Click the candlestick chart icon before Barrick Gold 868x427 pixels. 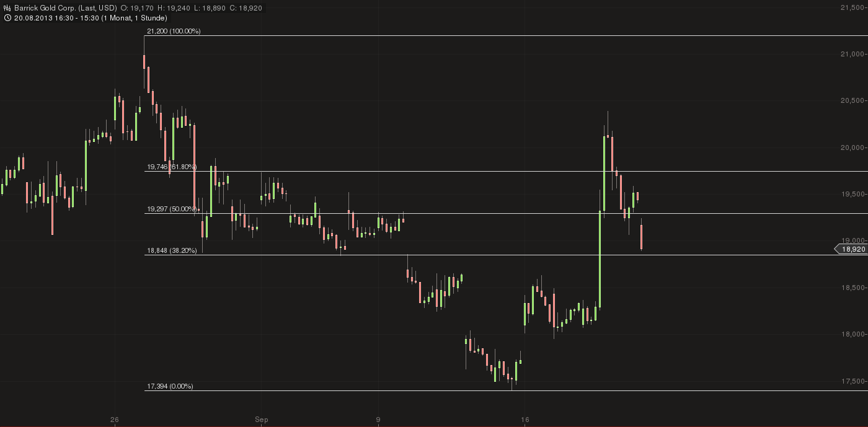click(x=6, y=9)
